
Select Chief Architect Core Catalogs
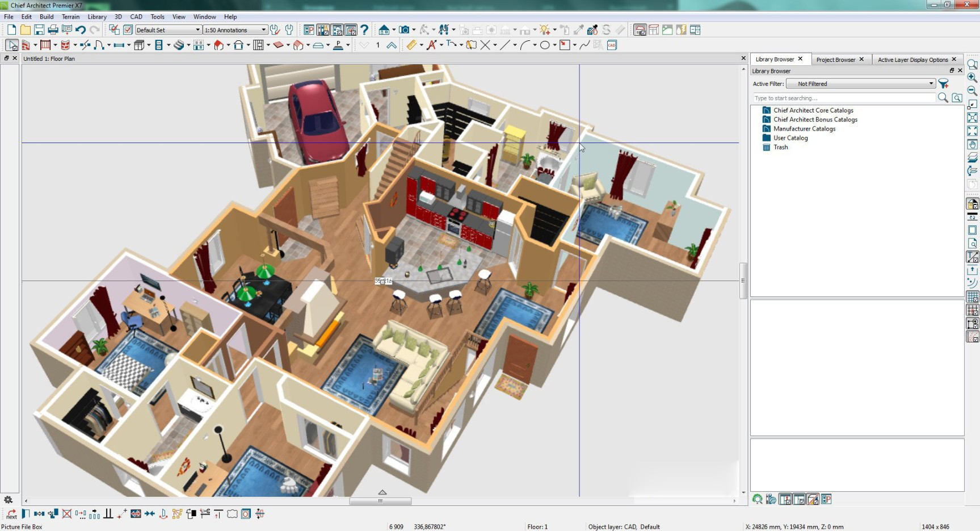813,110
